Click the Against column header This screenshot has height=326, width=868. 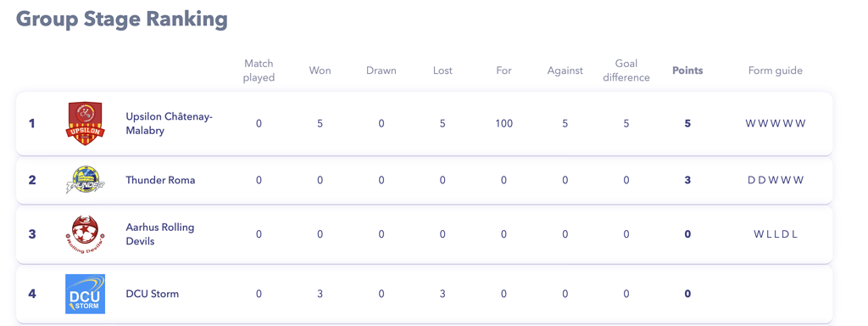565,70
